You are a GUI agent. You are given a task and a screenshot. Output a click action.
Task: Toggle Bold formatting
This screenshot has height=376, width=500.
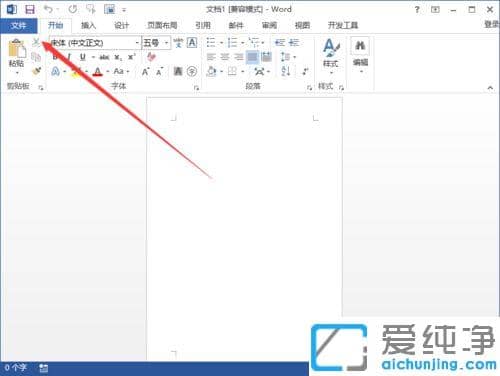(x=55, y=57)
